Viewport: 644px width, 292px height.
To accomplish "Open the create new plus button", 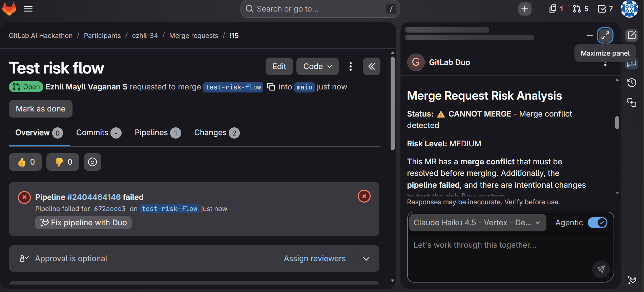I will [525, 9].
